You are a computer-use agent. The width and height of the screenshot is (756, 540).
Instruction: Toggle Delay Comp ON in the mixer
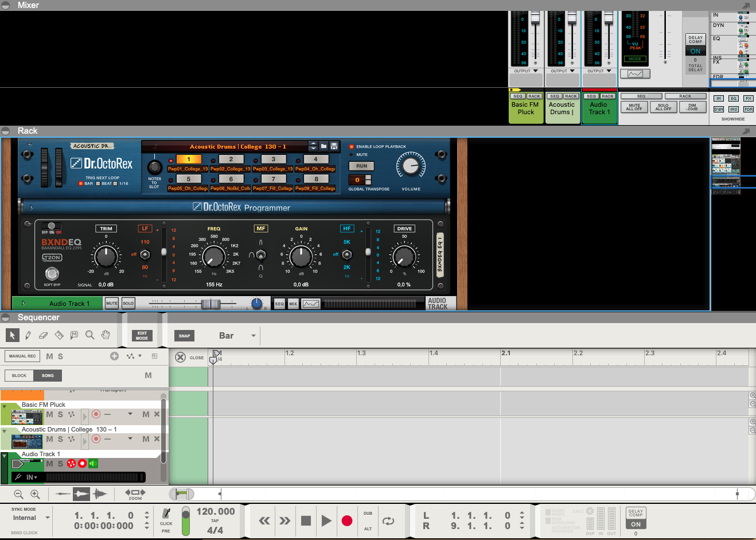[x=695, y=51]
